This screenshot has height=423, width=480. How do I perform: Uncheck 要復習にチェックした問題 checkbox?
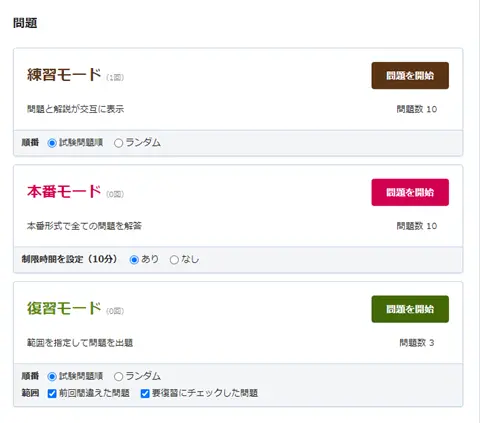pos(145,393)
